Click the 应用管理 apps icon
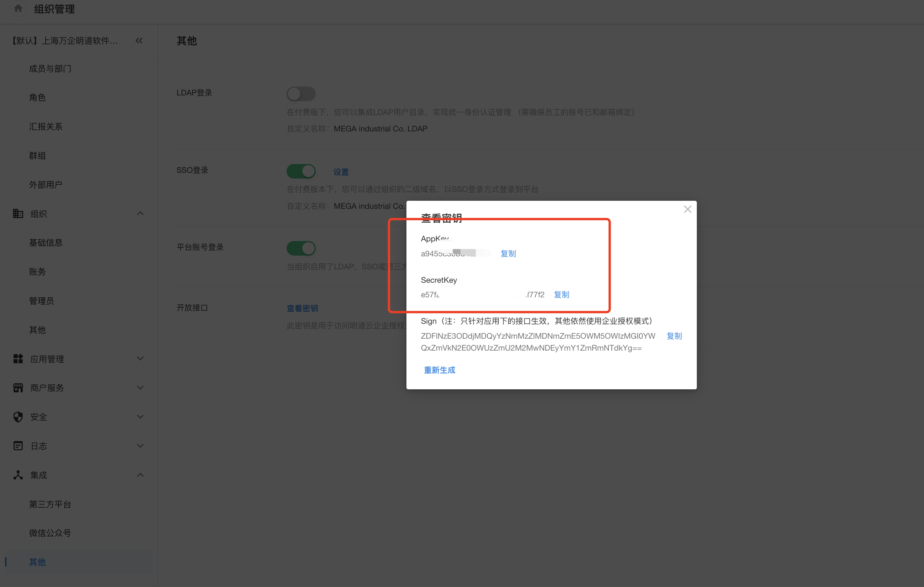This screenshot has width=924, height=587. 18,359
